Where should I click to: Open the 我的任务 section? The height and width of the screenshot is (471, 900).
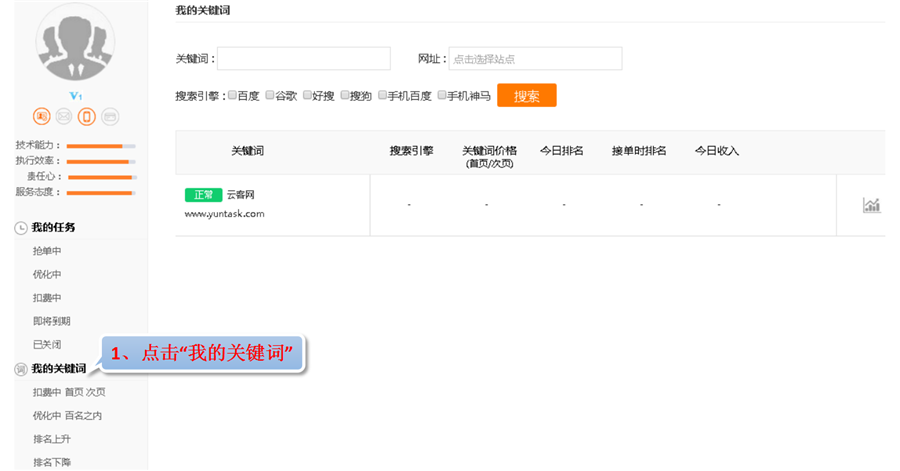coord(53,227)
